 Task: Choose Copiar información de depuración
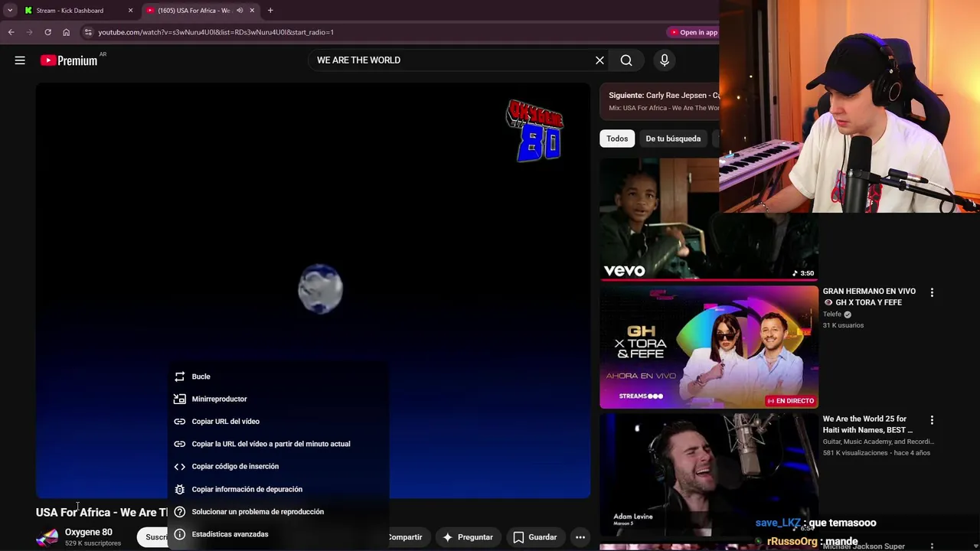tap(279, 489)
